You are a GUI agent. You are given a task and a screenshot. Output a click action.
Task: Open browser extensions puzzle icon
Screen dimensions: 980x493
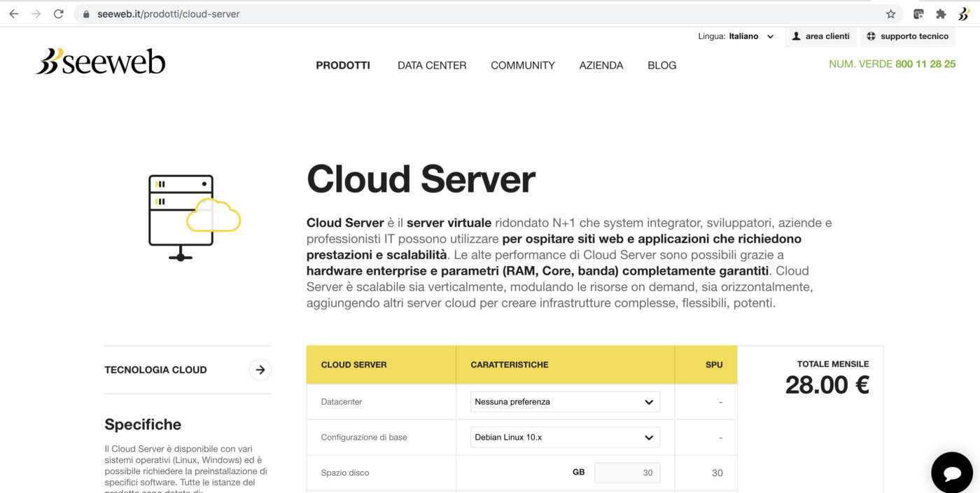coord(941,14)
